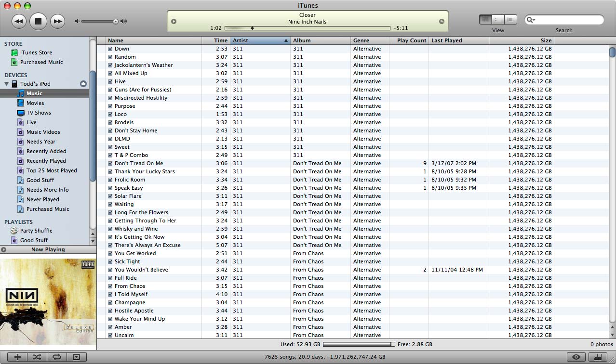This screenshot has width=616, height=364.
Task: Open Party Shuffle playlist
Action: [x=36, y=231]
